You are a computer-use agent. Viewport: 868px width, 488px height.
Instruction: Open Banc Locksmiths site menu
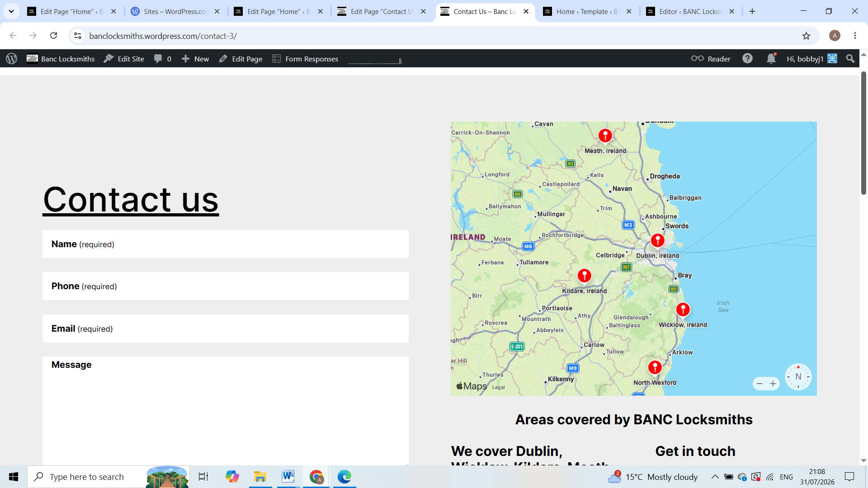[x=61, y=59]
